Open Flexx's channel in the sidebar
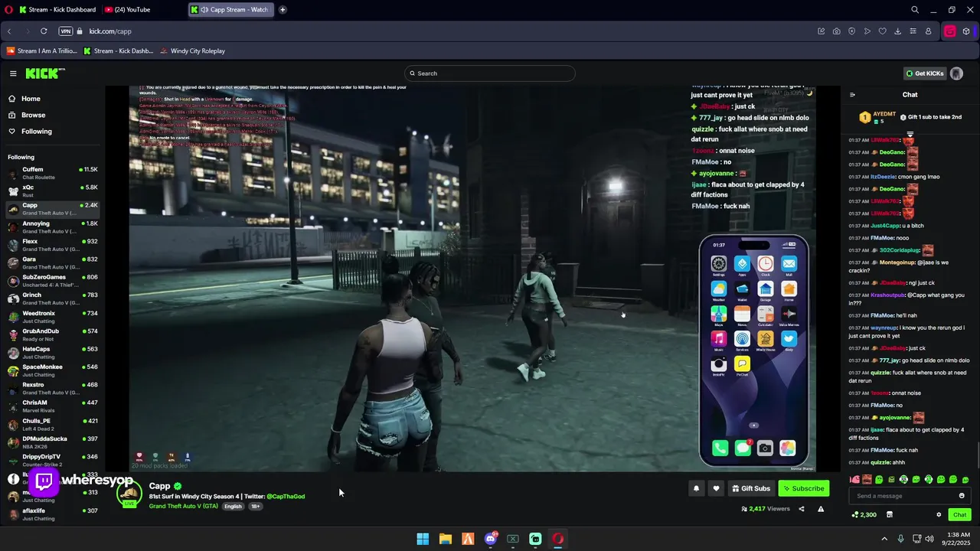The width and height of the screenshot is (980, 551). coord(53,245)
